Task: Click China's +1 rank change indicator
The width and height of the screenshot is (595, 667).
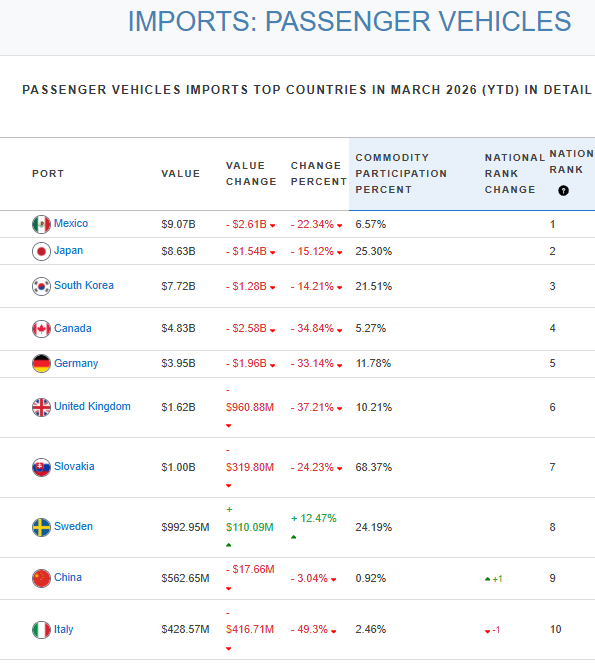Action: tap(494, 579)
